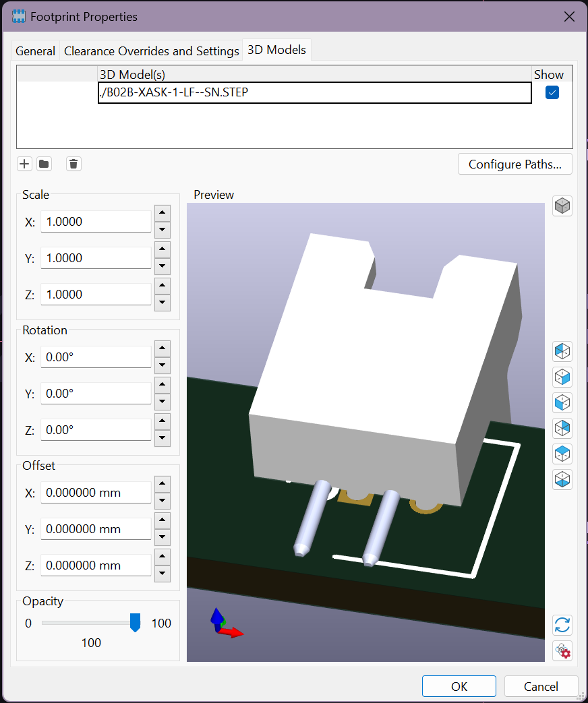
Task: Increase Rotation Z angle
Action: pos(163,421)
